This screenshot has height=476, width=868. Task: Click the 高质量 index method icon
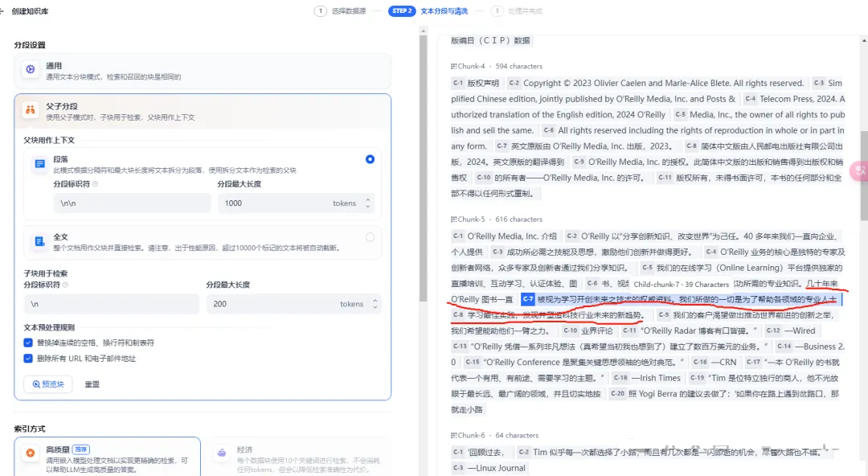click(31, 453)
